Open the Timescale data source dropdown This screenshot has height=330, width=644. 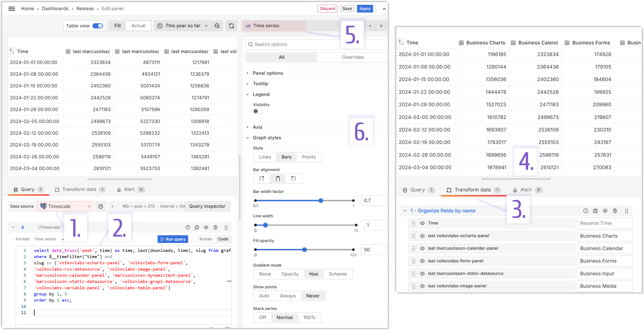pos(66,207)
